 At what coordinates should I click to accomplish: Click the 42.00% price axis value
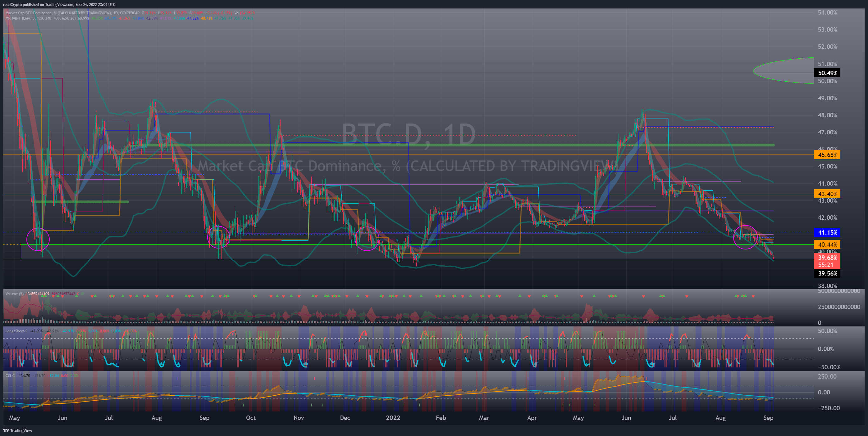827,218
